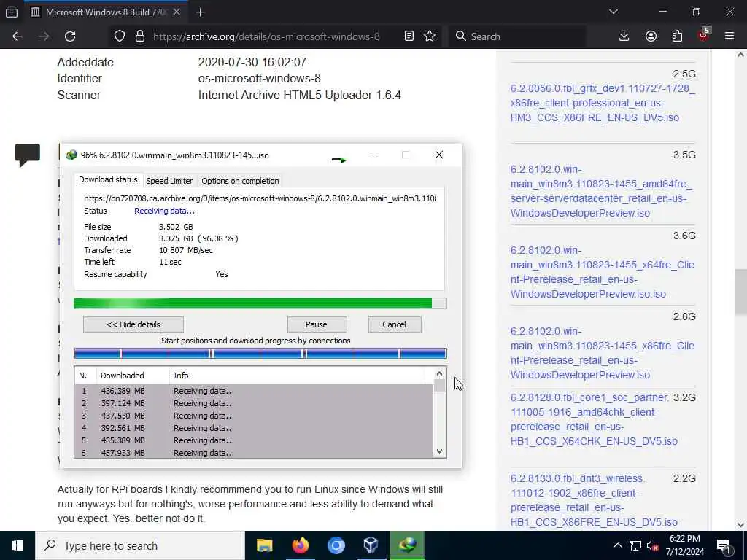747x560 pixels.
Task: Open the Windows Start menu
Action: pyautogui.click(x=18, y=545)
